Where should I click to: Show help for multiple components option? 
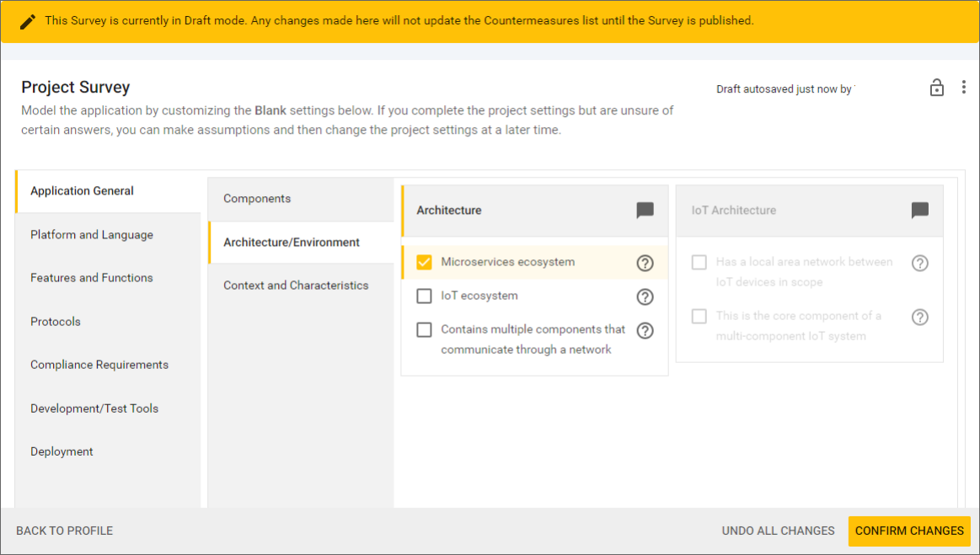(x=645, y=330)
